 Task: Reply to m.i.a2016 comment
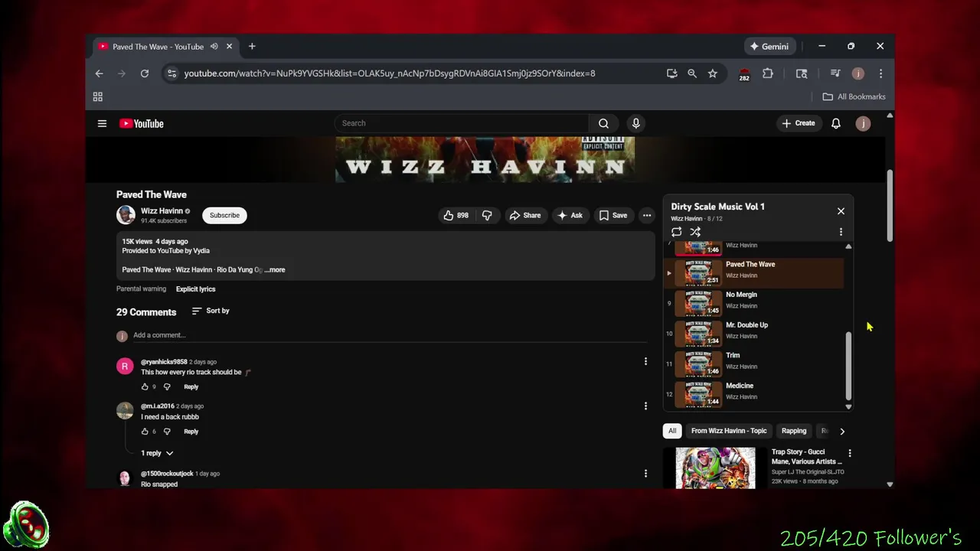click(191, 432)
